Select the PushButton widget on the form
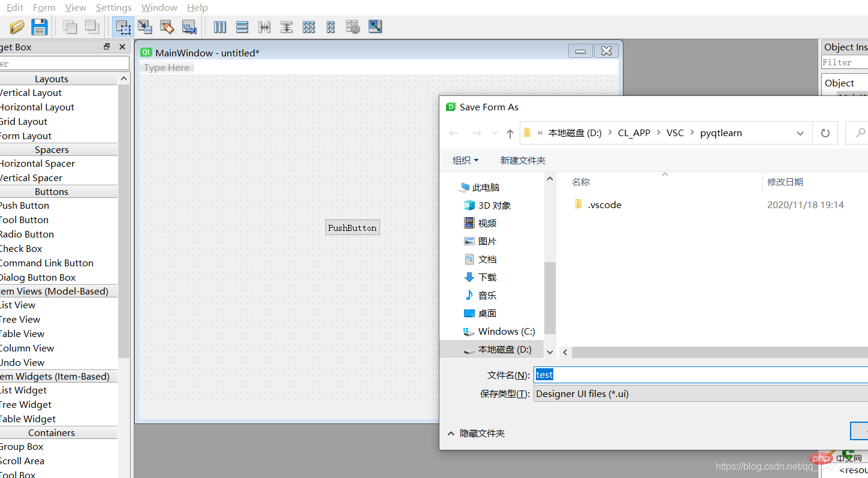This screenshot has height=478, width=868. pos(352,228)
